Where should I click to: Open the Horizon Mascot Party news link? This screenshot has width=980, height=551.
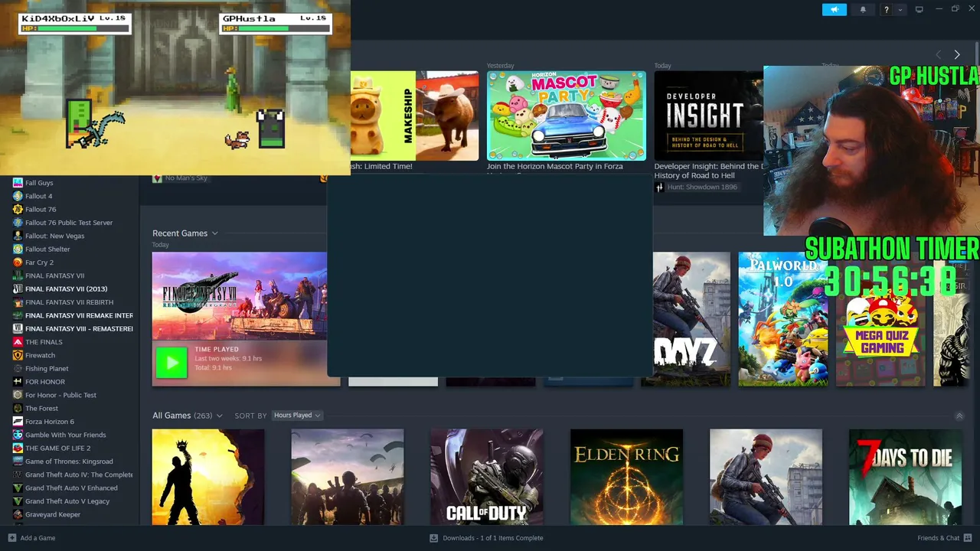(x=555, y=166)
